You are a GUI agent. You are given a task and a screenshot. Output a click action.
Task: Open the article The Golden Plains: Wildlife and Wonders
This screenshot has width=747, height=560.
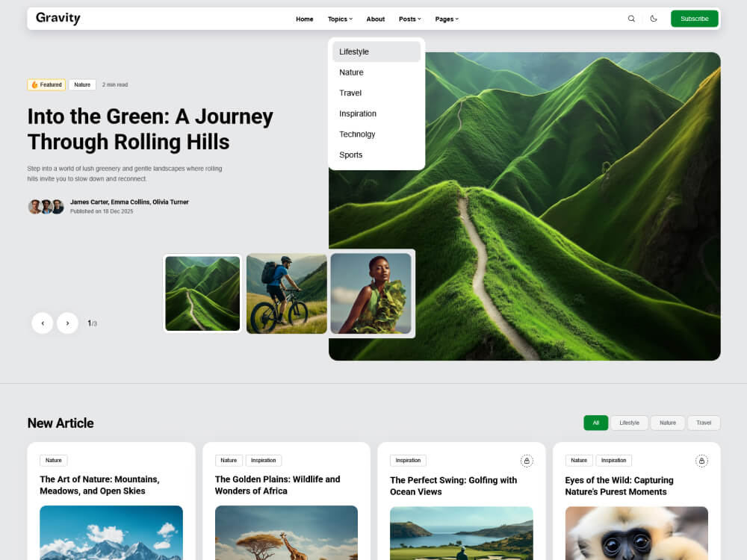[x=279, y=485]
